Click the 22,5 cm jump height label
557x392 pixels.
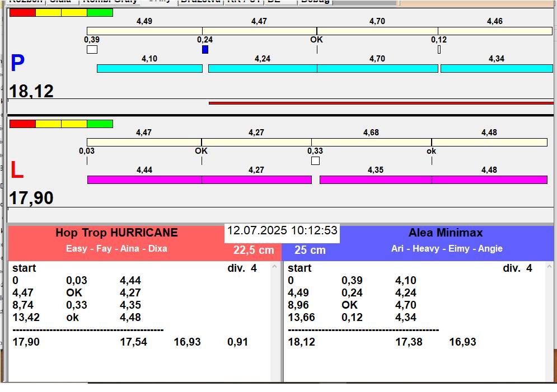tap(254, 250)
